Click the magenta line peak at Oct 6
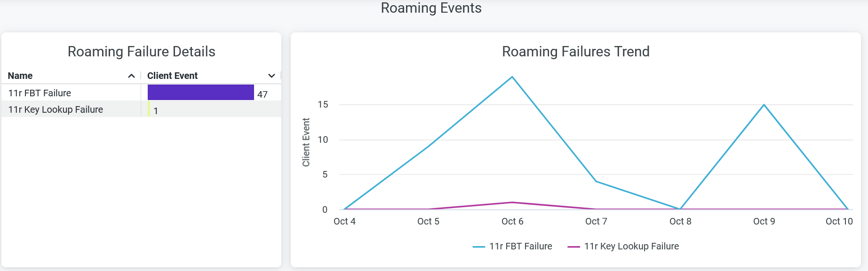 click(x=512, y=202)
